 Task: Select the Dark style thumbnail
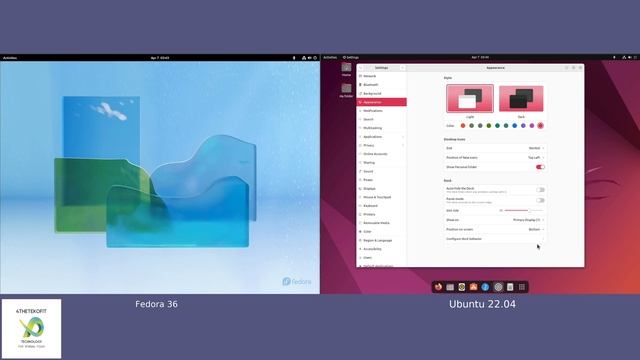point(521,98)
